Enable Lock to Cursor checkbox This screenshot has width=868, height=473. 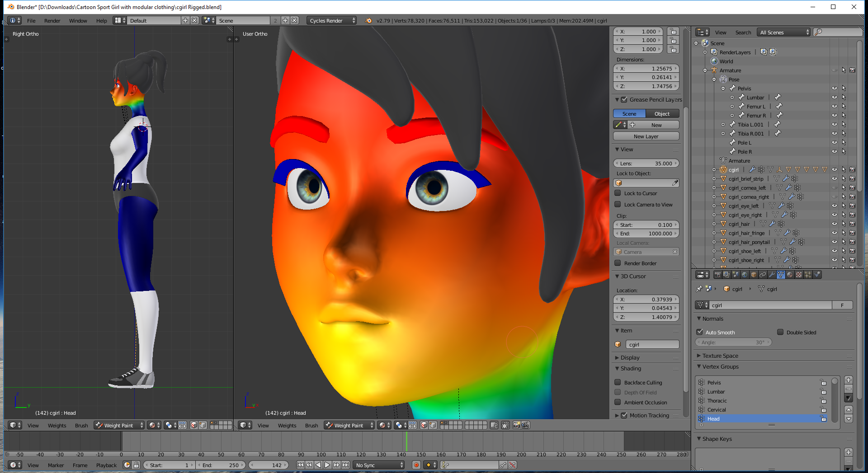[618, 193]
